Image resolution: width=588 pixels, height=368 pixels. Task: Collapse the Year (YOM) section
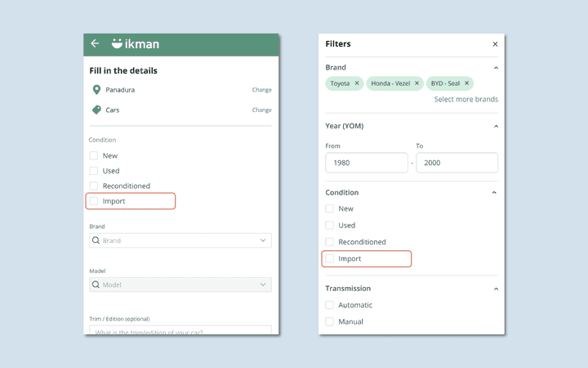[496, 126]
